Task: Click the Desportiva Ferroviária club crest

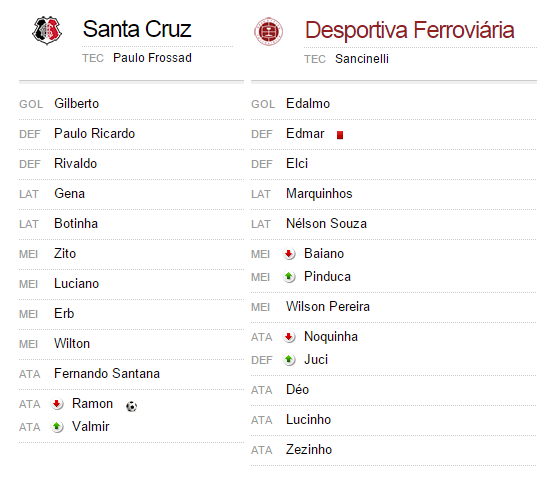Action: coord(268,32)
